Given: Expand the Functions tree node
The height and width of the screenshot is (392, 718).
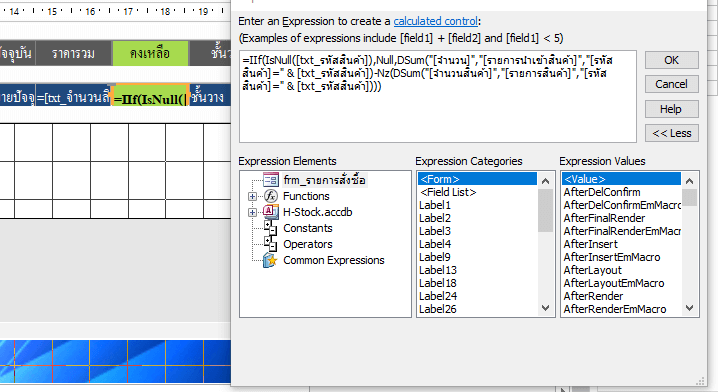Looking at the screenshot, I should point(252,196).
